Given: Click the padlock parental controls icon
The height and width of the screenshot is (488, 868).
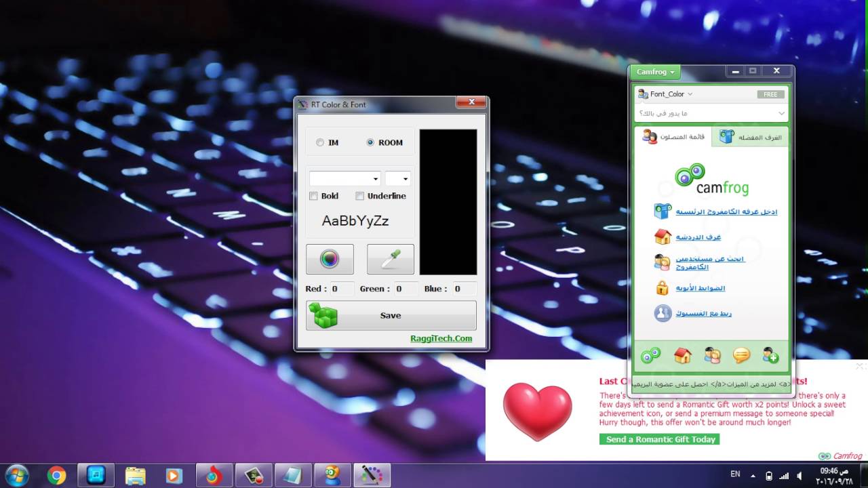Looking at the screenshot, I should pos(663,288).
